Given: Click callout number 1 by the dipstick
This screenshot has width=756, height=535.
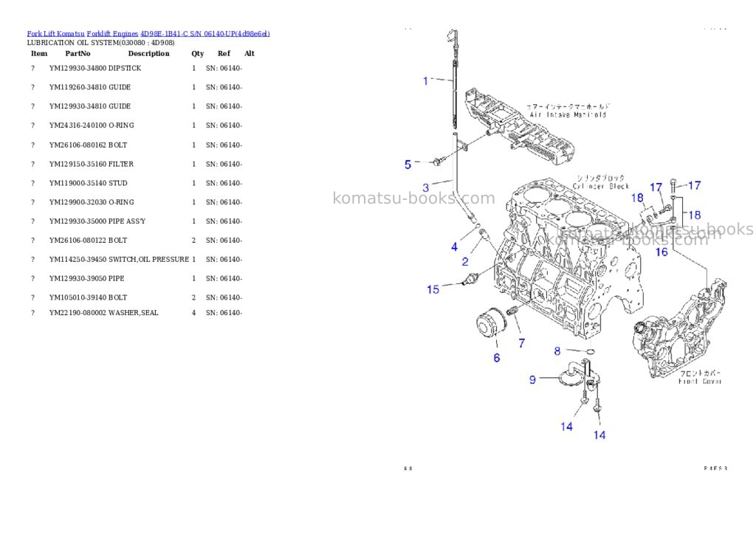Looking at the screenshot, I should pos(425,81).
